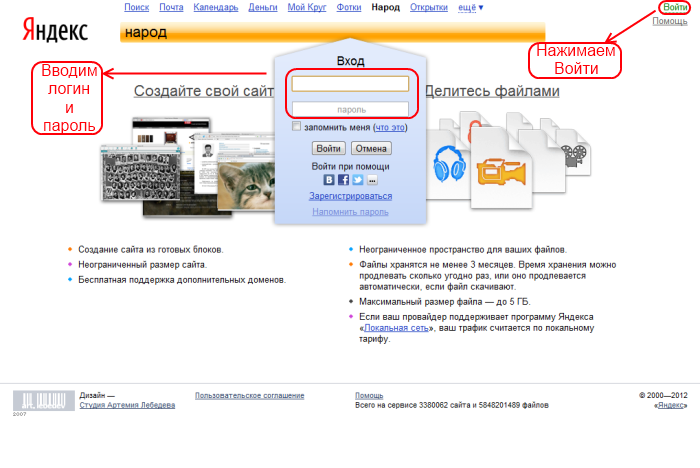Toggle the 'запомнить меня' checkbox

[x=296, y=126]
